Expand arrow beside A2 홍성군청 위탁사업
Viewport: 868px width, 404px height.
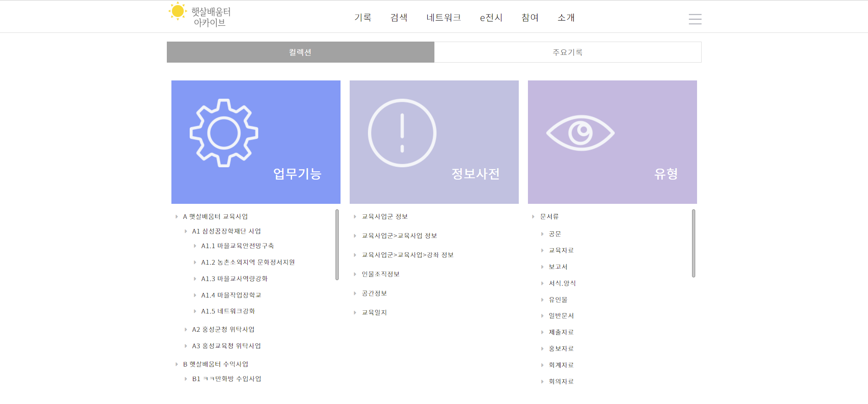(186, 330)
